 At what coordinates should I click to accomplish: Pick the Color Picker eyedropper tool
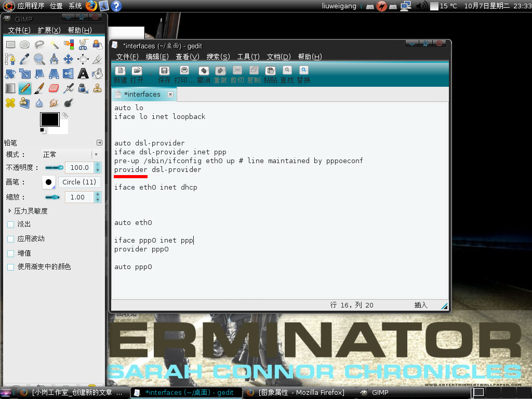25,59
